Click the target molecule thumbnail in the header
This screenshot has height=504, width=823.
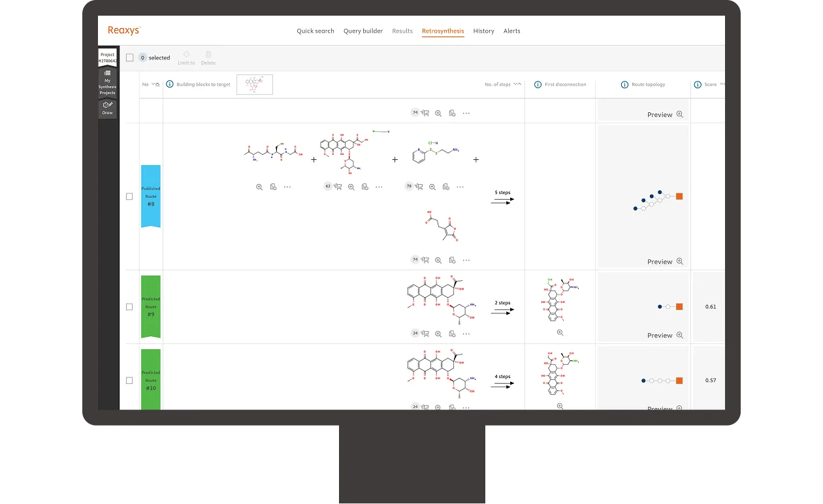[254, 84]
